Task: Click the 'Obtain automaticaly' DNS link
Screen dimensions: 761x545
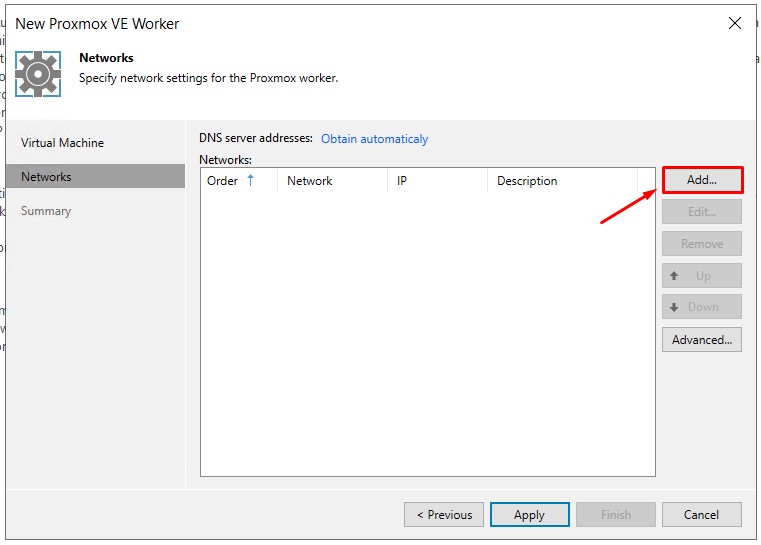Action: (x=374, y=139)
